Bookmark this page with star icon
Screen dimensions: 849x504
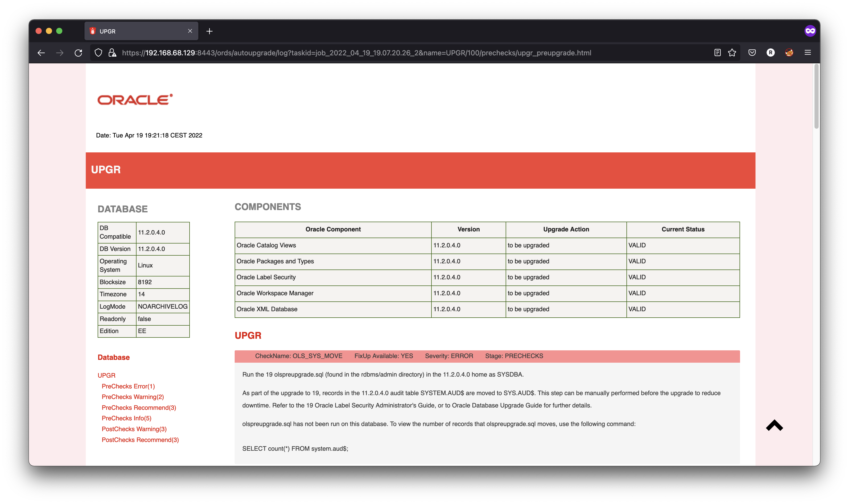click(x=732, y=53)
